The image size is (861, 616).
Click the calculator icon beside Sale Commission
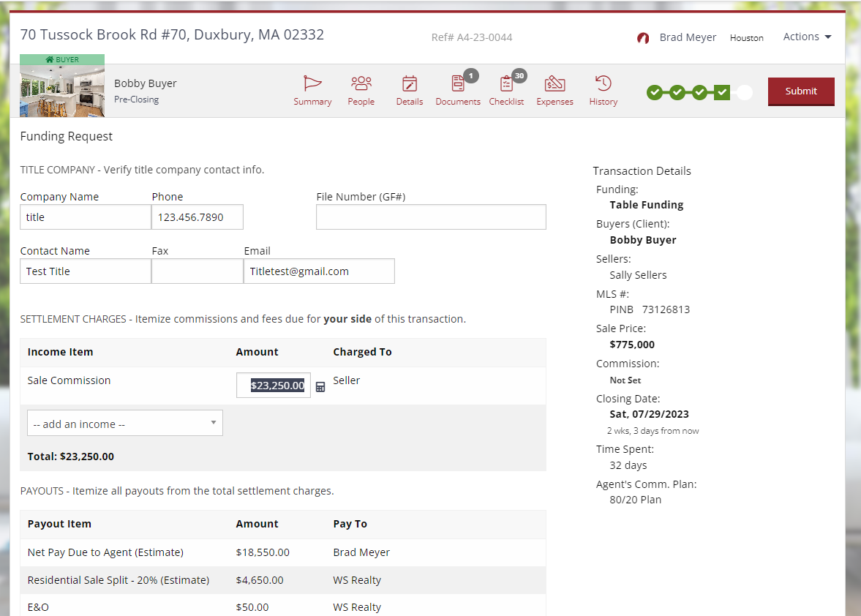320,386
